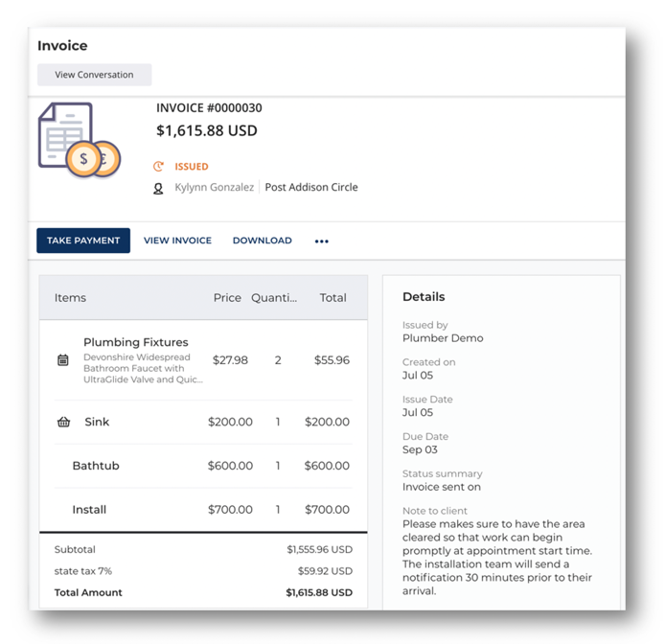Click the Bathtub $600.00 total cell
Viewport: 665px width, 644px height.
point(327,466)
